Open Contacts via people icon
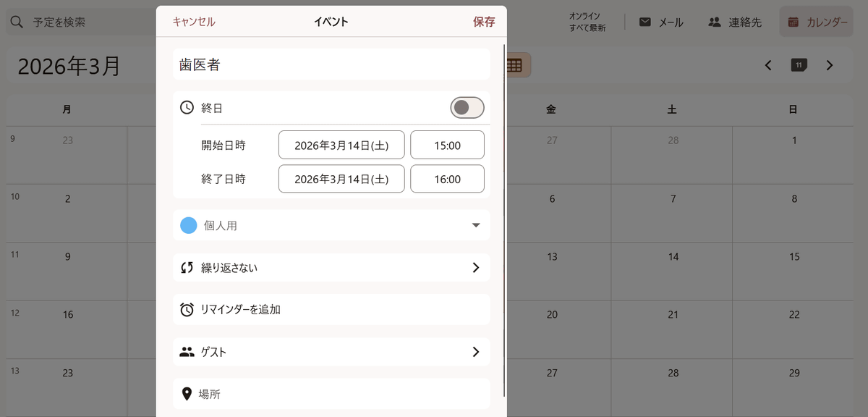Image resolution: width=868 pixels, height=417 pixels. pyautogui.click(x=715, y=22)
